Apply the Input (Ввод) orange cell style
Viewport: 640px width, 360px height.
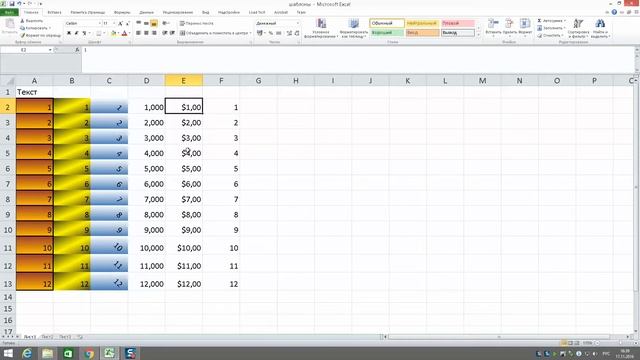tap(422, 33)
